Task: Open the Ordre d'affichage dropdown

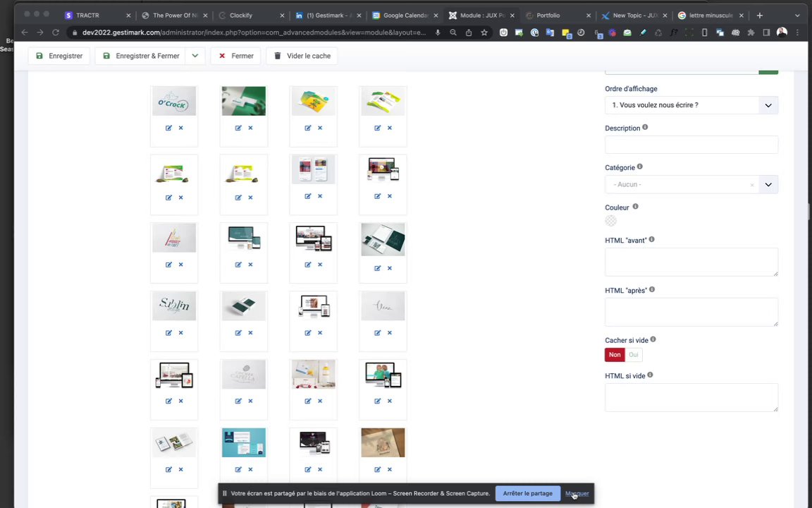Action: pyautogui.click(x=691, y=105)
